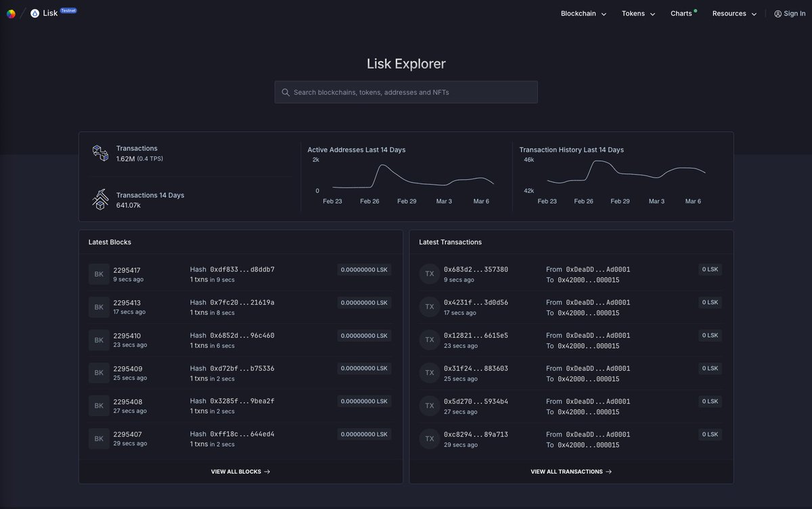Click BK icon for block 2295413
812x509 pixels.
click(x=99, y=307)
